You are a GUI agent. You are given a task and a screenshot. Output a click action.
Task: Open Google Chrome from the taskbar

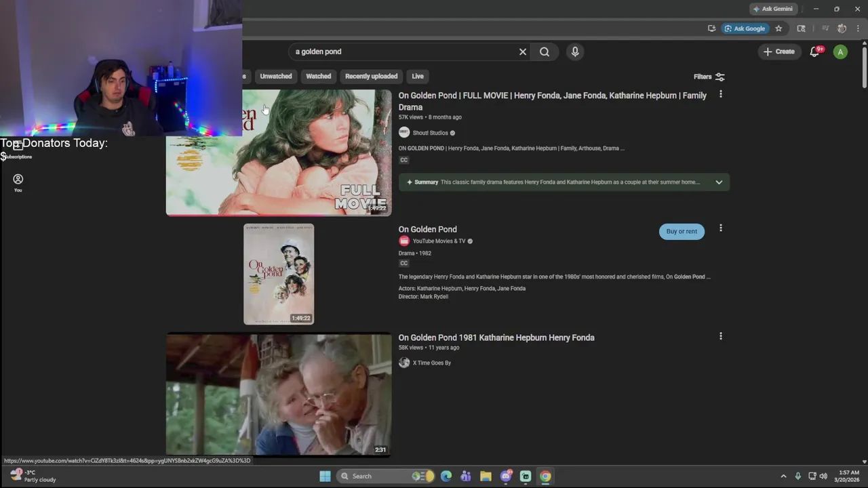tap(545, 476)
